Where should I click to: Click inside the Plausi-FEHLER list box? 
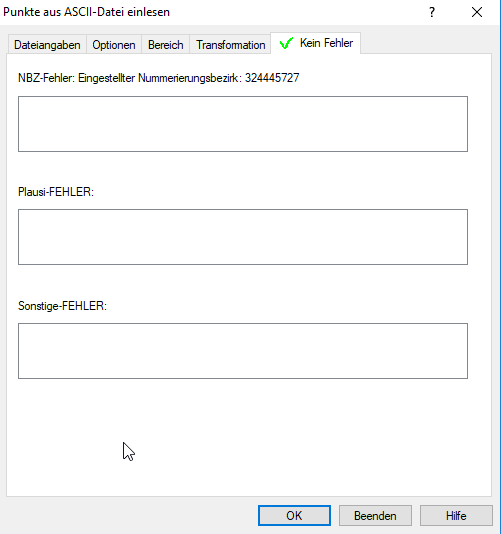point(243,237)
